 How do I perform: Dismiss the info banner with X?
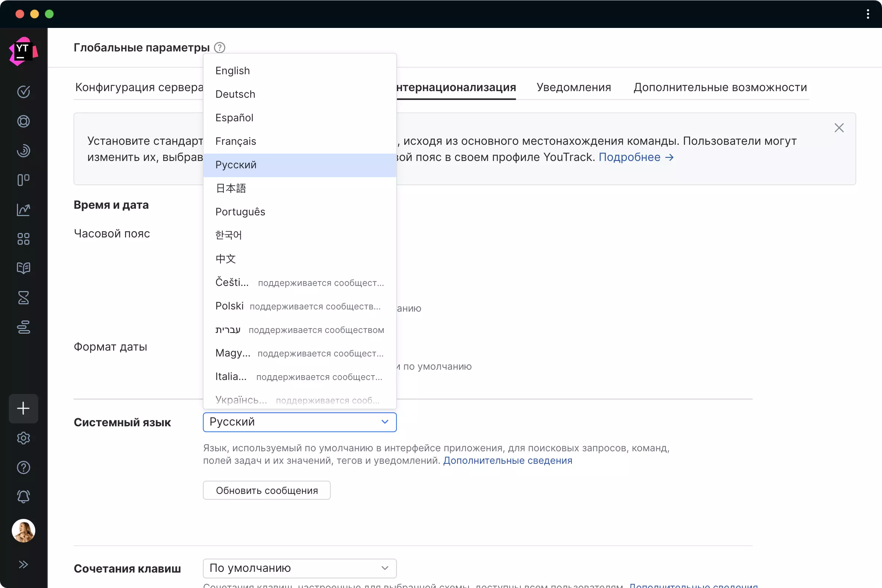839,128
